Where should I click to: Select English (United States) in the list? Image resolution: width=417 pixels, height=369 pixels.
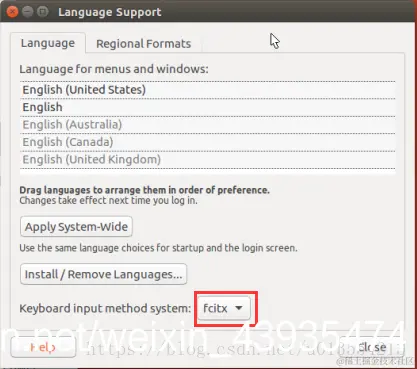[x=208, y=90]
